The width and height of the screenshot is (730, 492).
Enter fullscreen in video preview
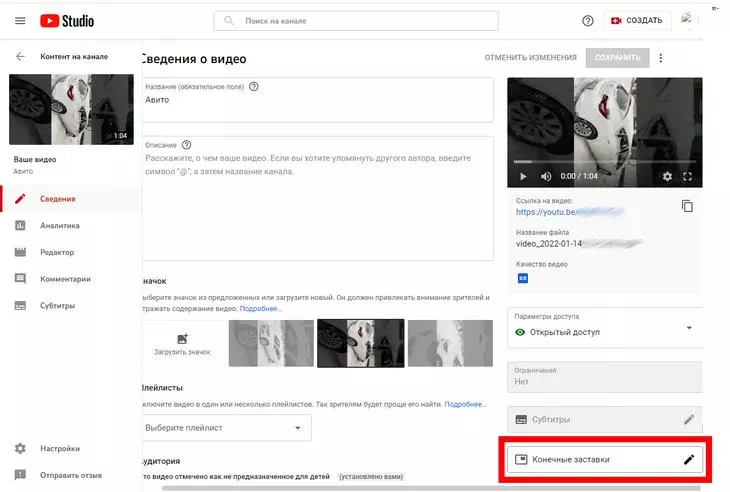click(688, 177)
